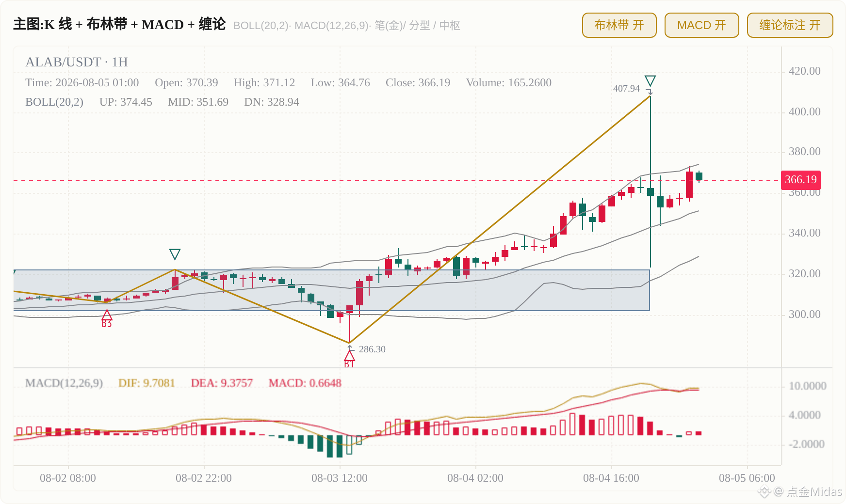The width and height of the screenshot is (846, 504).
Task: Click the UP: 374.45 upper band value
Action: pyautogui.click(x=126, y=102)
